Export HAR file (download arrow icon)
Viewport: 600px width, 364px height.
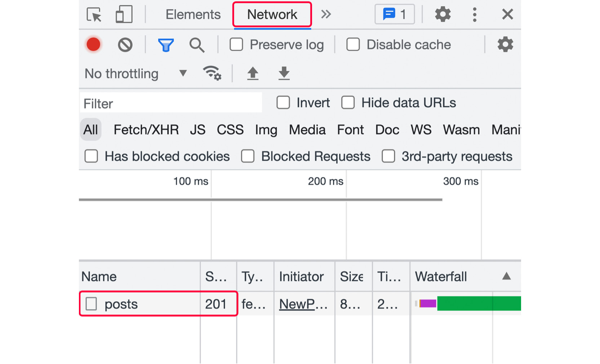tap(284, 74)
